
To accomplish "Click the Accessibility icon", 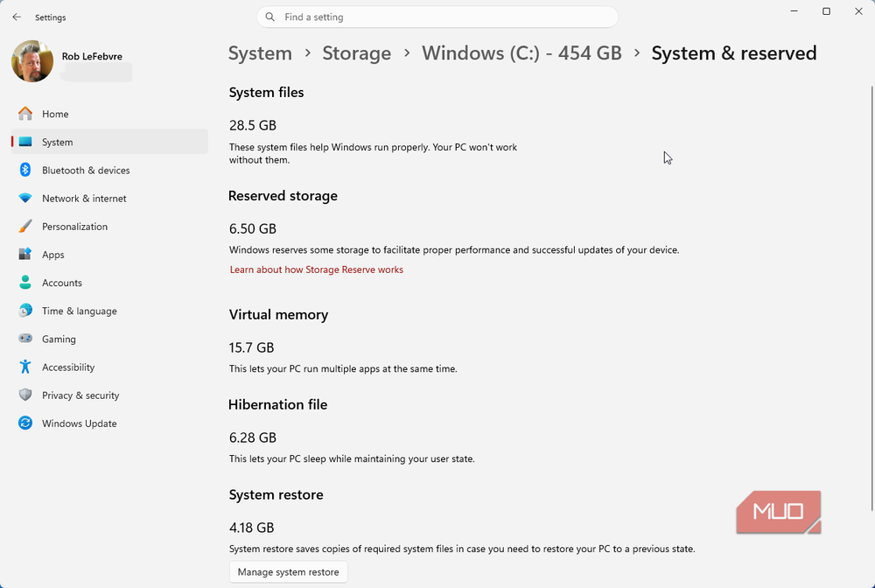I will (26, 367).
